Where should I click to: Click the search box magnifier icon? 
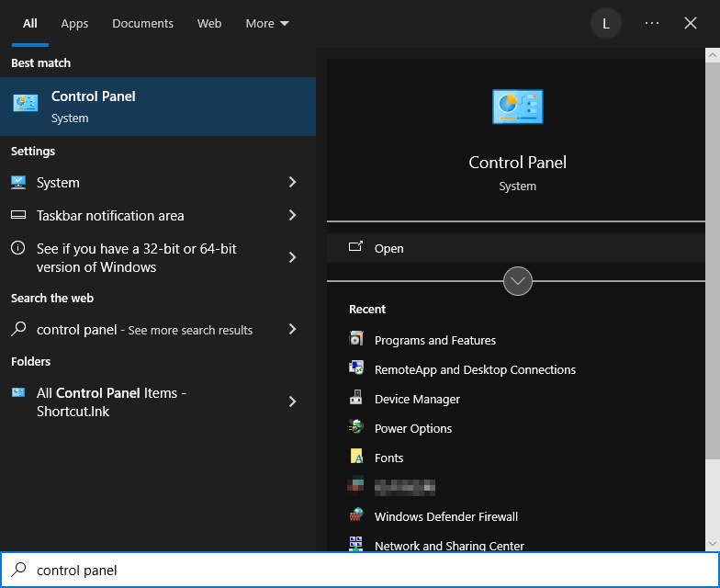[18, 570]
